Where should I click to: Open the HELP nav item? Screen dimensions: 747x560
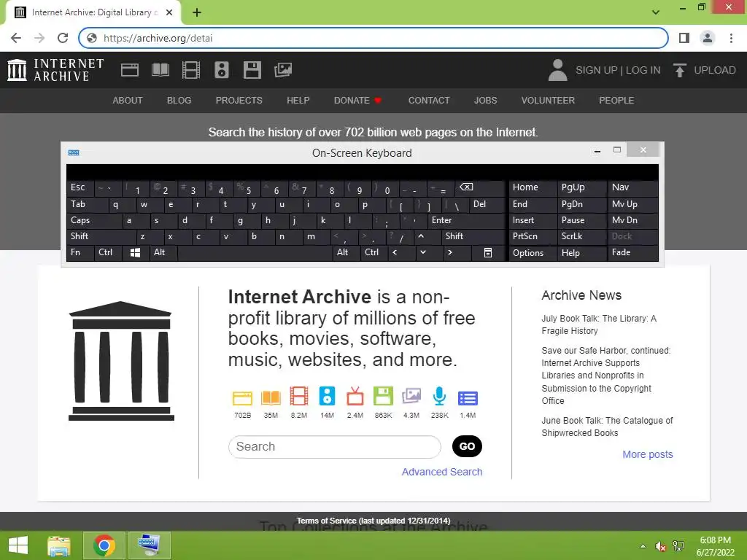[298, 101]
